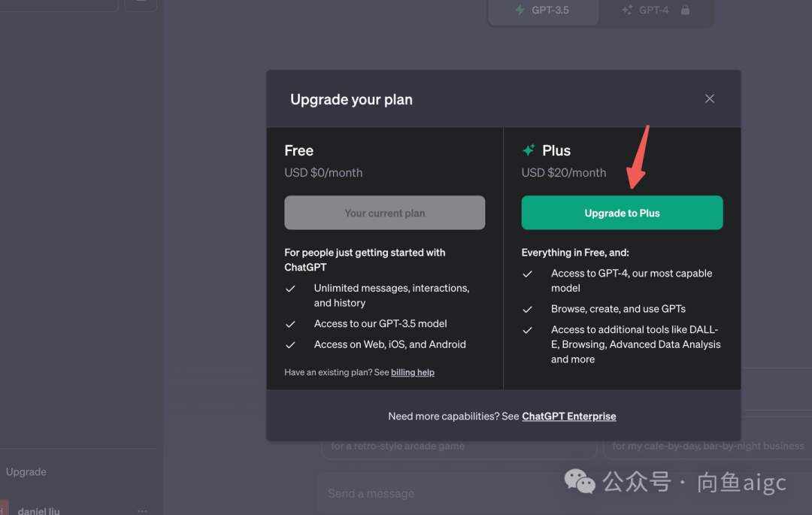
Task: Click the green Upgrade to Plus button
Action: 622,213
